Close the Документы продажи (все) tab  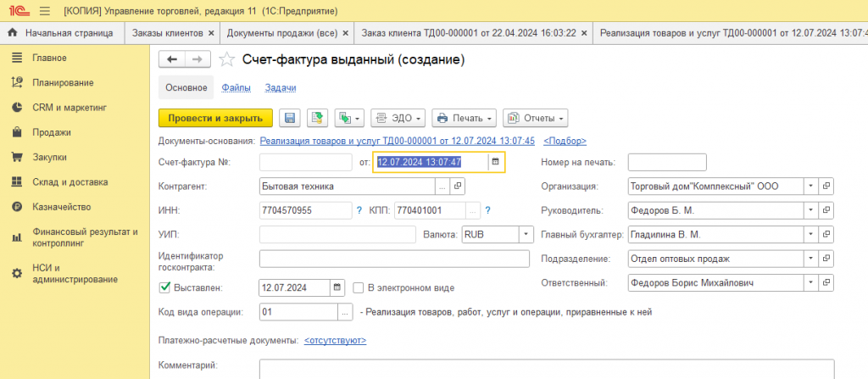pyautogui.click(x=346, y=33)
